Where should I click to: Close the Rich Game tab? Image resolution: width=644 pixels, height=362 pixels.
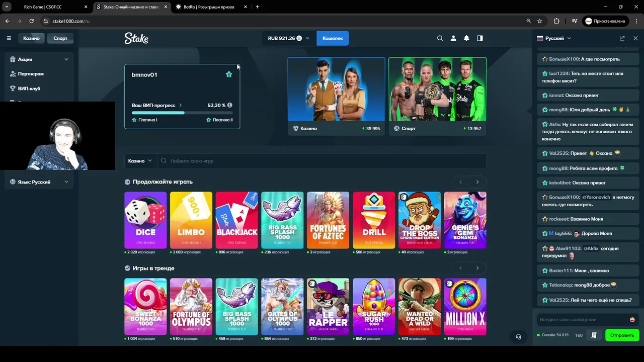(x=86, y=7)
